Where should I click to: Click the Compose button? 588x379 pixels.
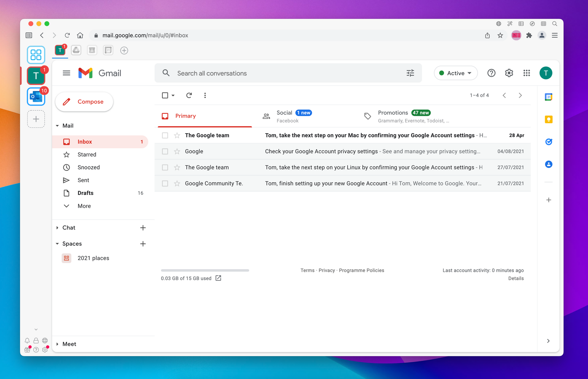pyautogui.click(x=84, y=102)
